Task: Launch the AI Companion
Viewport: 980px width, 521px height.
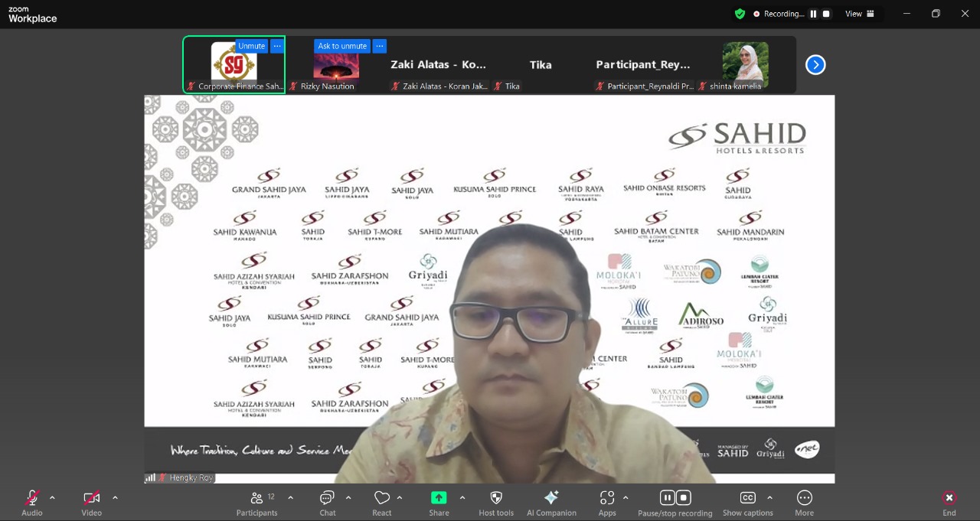Action: [x=551, y=499]
